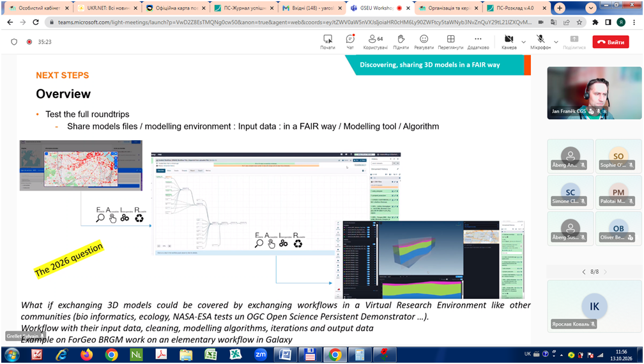
Task: Open a new browser tab
Action: tap(560, 8)
